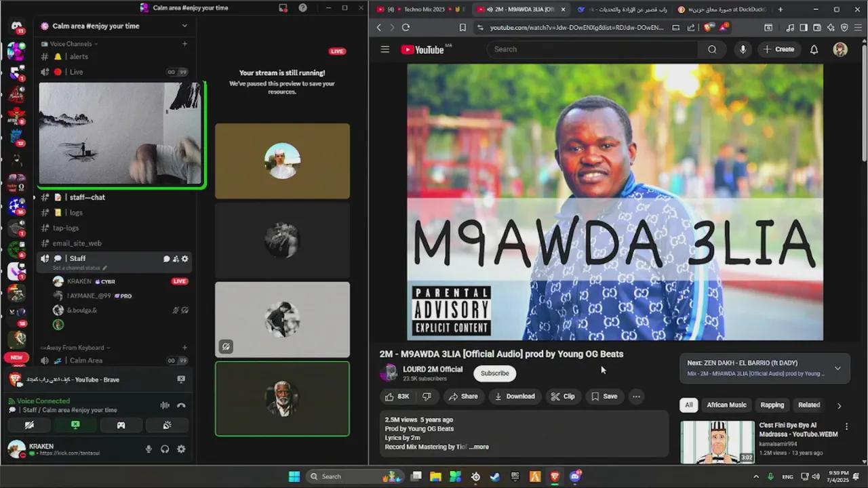This screenshot has height=488, width=868.
Task: Open YouTube notifications bell
Action: [814, 49]
